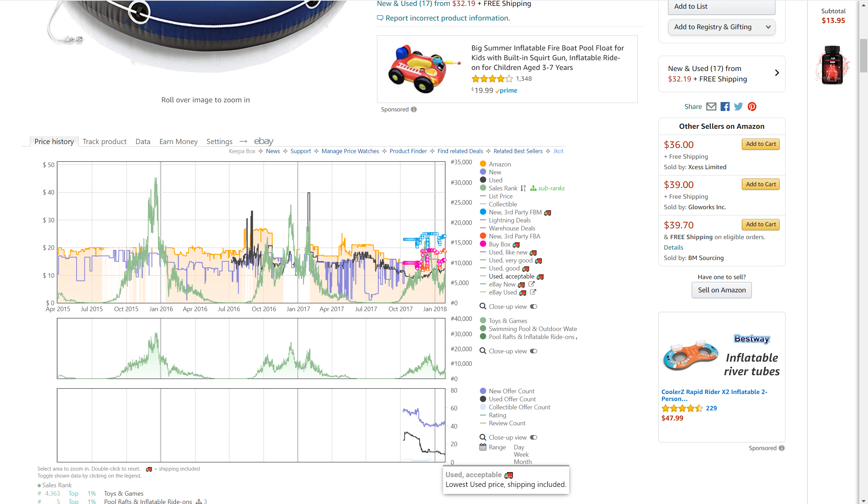Open the Data tab
The width and height of the screenshot is (868, 504).
coord(143,142)
